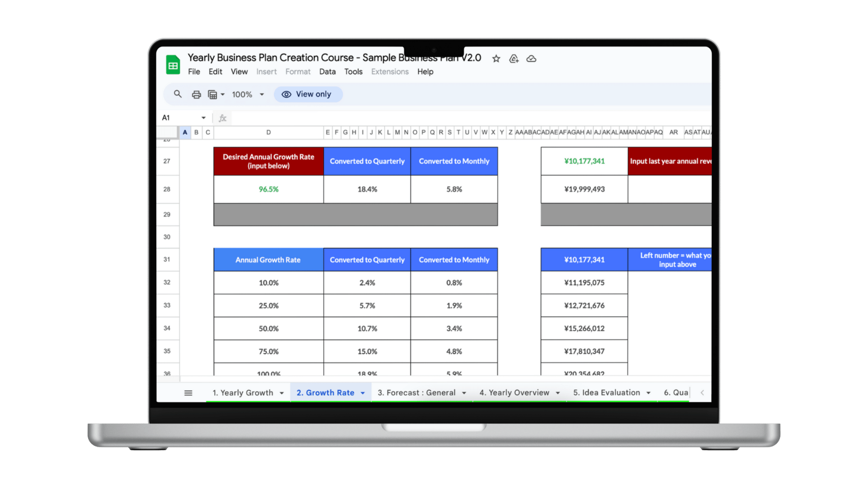Viewport: 868px width, 488px height.
Task: Click the View only eye button
Action: [307, 94]
